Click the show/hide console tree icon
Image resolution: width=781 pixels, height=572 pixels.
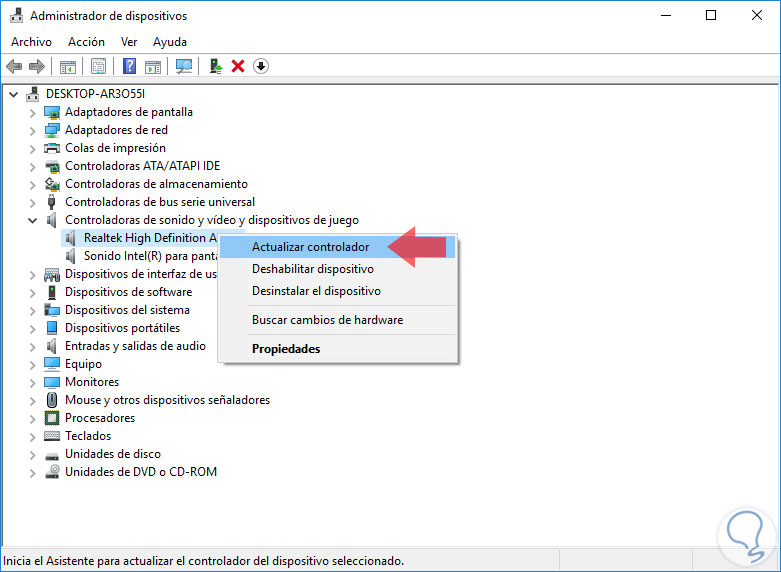pyautogui.click(x=68, y=66)
